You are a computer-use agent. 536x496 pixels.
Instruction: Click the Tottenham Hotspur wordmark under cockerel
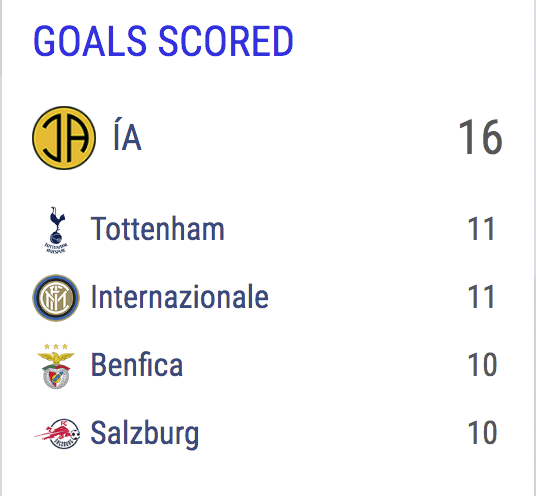point(56,248)
